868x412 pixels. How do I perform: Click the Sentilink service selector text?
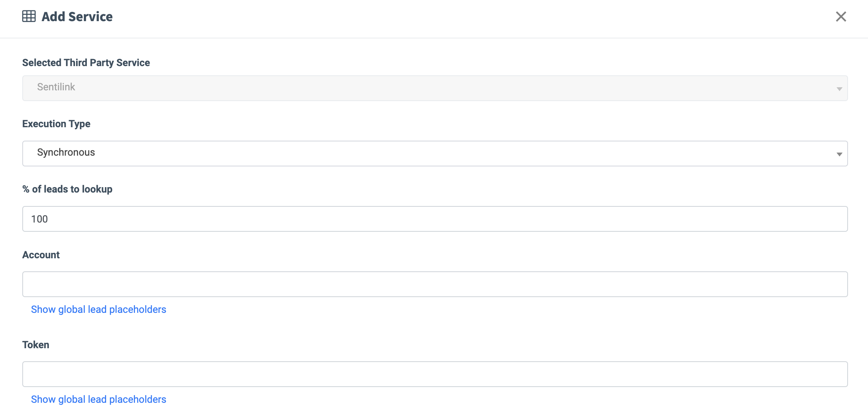point(56,87)
